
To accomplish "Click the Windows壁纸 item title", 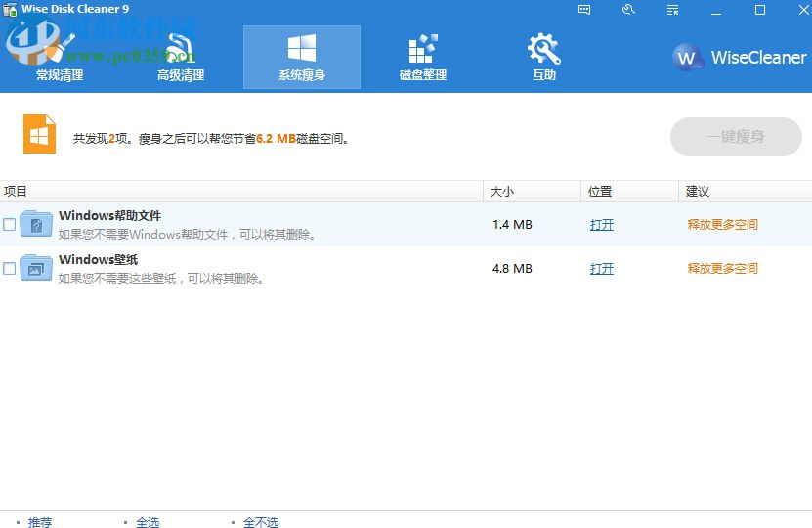I will pyautogui.click(x=99, y=259).
